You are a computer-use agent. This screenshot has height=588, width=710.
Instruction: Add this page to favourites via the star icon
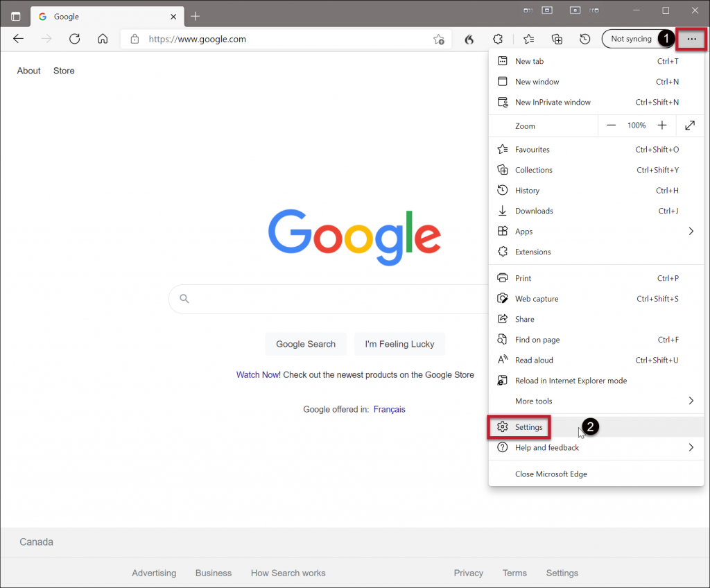point(439,40)
